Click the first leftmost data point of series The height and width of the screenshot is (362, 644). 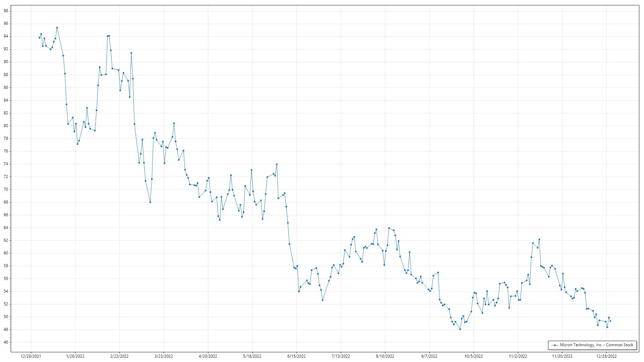pyautogui.click(x=40, y=38)
